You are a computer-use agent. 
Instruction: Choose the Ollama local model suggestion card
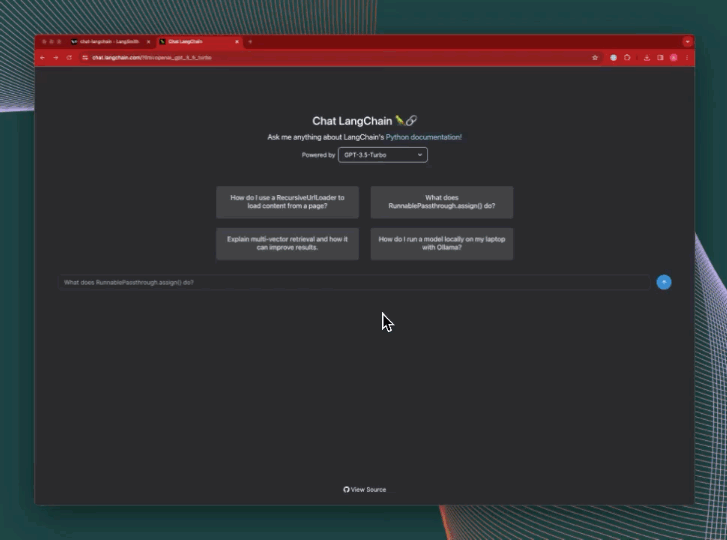pos(441,243)
